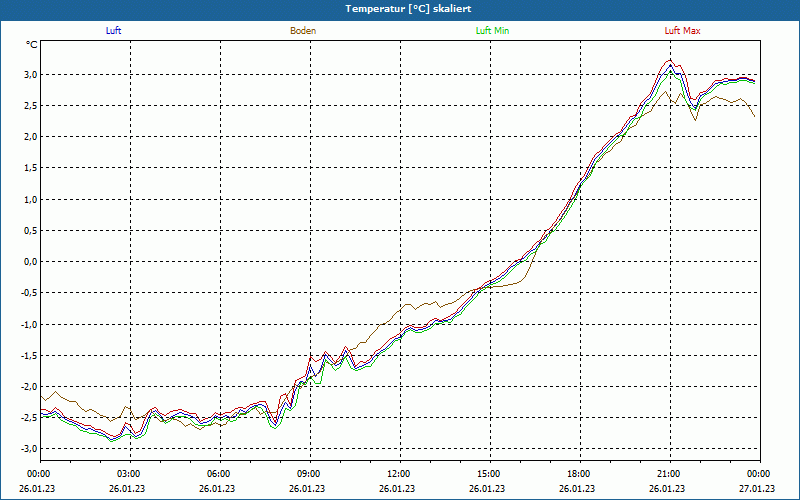
Task: Click the blue 'Luft' legend label
Action: pyautogui.click(x=113, y=31)
